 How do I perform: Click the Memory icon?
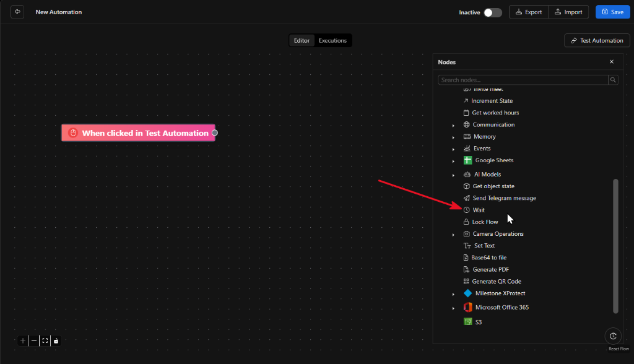(x=467, y=137)
